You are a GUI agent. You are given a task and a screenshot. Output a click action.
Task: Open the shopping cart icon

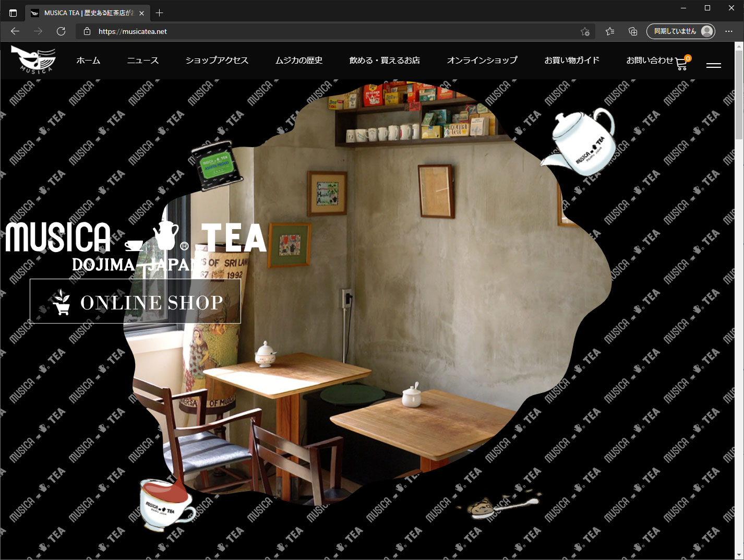point(681,64)
